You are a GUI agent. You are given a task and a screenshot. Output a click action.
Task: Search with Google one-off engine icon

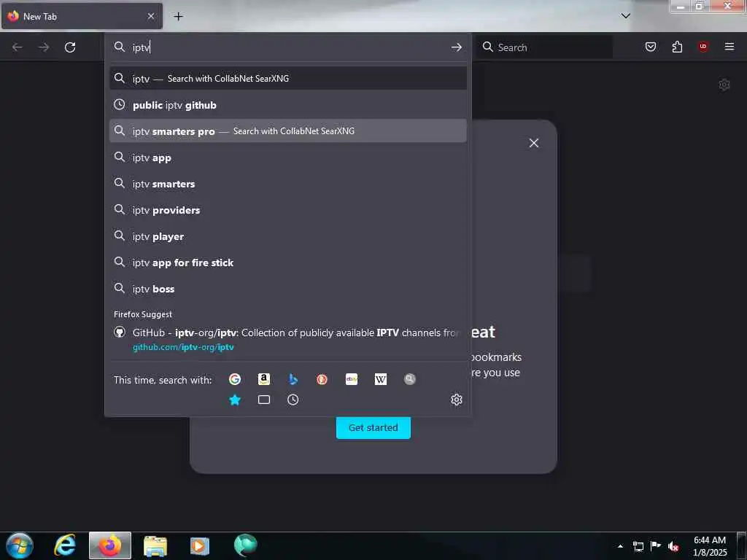pyautogui.click(x=235, y=379)
